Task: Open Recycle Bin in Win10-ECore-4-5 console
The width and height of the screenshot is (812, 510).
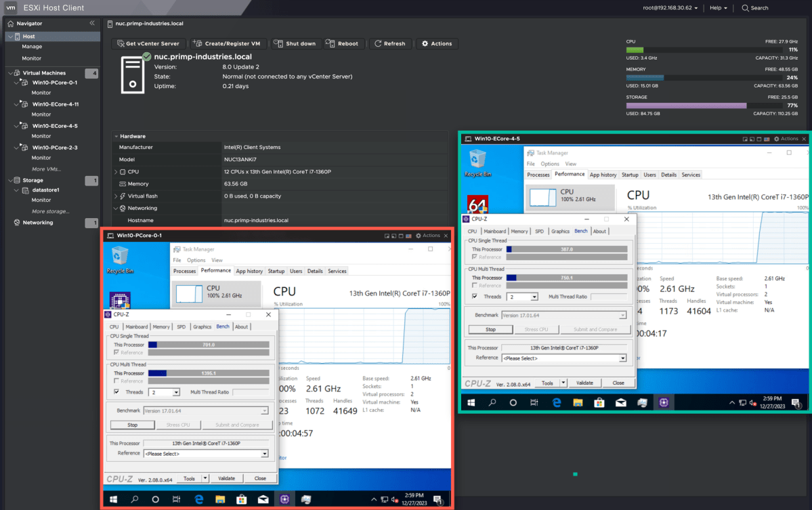Action: (477, 163)
